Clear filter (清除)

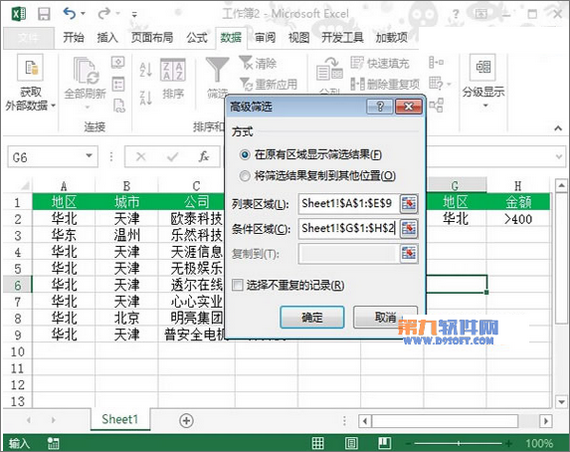click(x=258, y=63)
